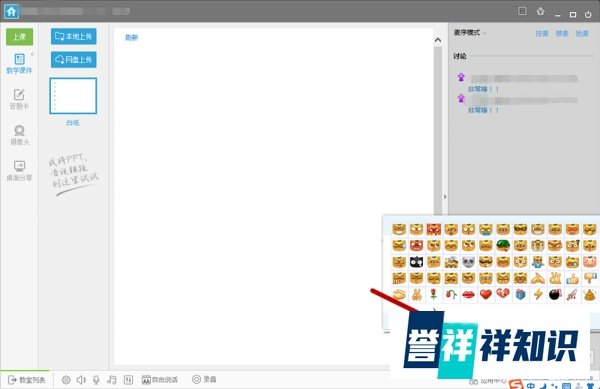This screenshot has height=389, width=600.
Task: Click the first blue link after 麦序模式
Action: click(542, 34)
